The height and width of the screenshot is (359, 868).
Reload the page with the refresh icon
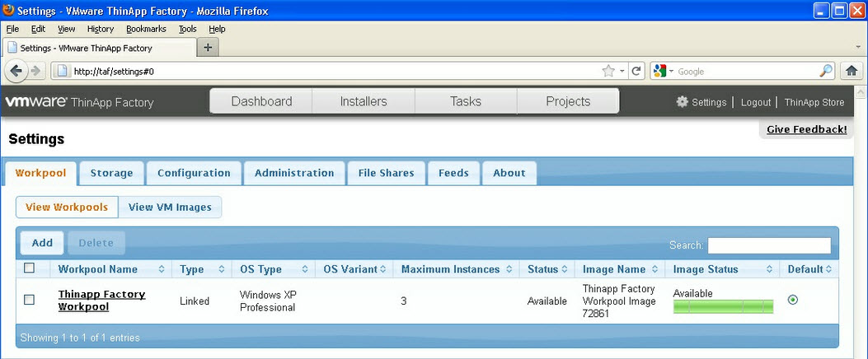point(636,71)
